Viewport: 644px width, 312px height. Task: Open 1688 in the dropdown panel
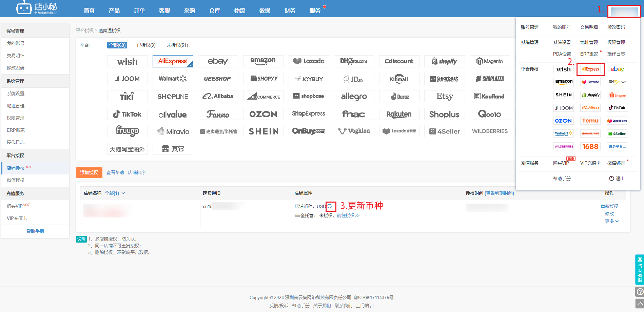[590, 146]
